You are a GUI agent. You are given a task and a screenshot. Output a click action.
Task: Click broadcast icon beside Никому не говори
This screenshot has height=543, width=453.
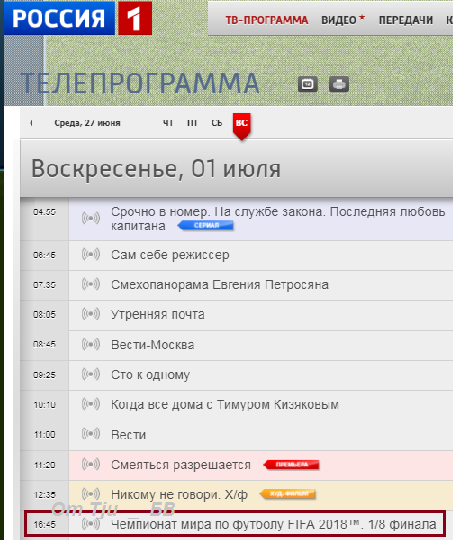(x=91, y=494)
